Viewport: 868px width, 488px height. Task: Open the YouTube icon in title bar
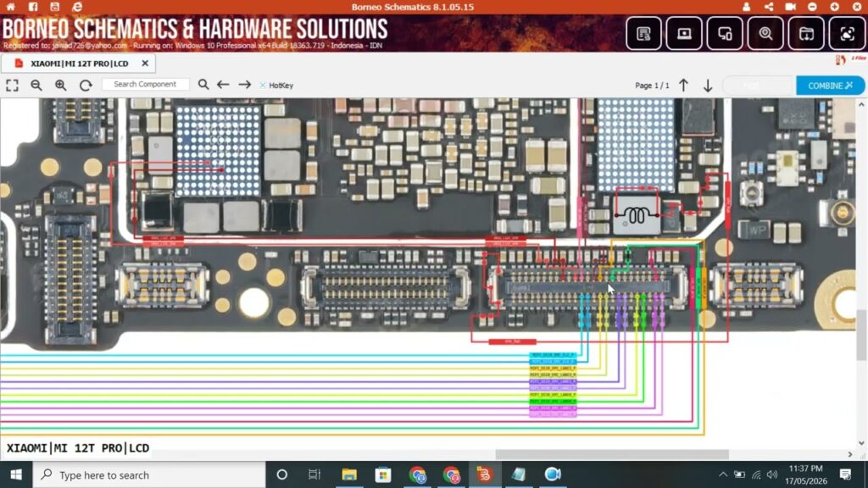55,7
